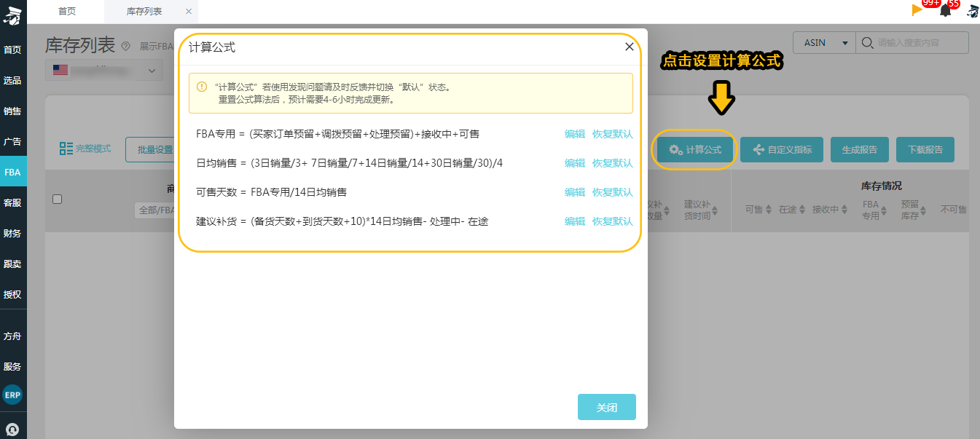Image resolution: width=980 pixels, height=439 pixels.
Task: Switch to 完整模式 view
Action: pyautogui.click(x=85, y=149)
